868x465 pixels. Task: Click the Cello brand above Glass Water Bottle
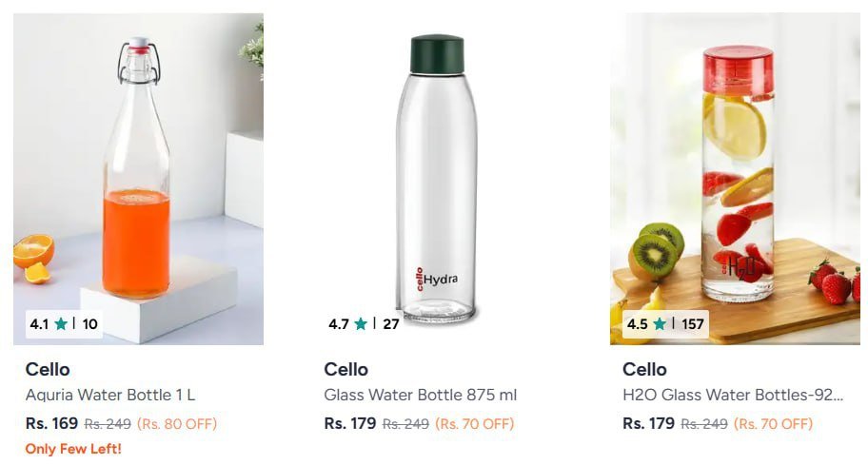(x=346, y=369)
